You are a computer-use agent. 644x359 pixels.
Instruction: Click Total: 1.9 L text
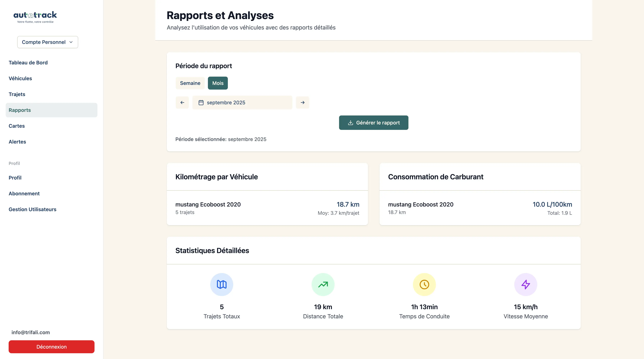[x=560, y=213]
